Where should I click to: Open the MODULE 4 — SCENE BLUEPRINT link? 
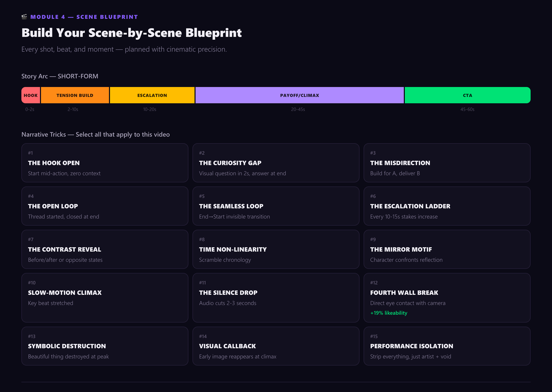coord(84,17)
